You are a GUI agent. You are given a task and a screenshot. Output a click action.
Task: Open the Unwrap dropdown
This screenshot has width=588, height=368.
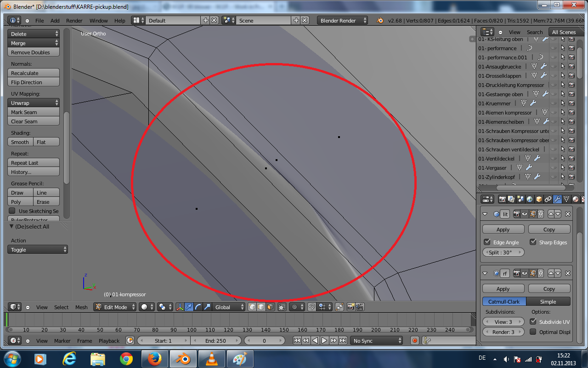pos(34,103)
